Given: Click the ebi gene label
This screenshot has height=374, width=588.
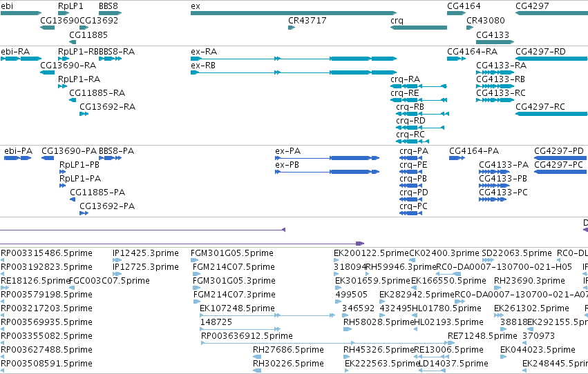Looking at the screenshot, I should pos(7,6).
